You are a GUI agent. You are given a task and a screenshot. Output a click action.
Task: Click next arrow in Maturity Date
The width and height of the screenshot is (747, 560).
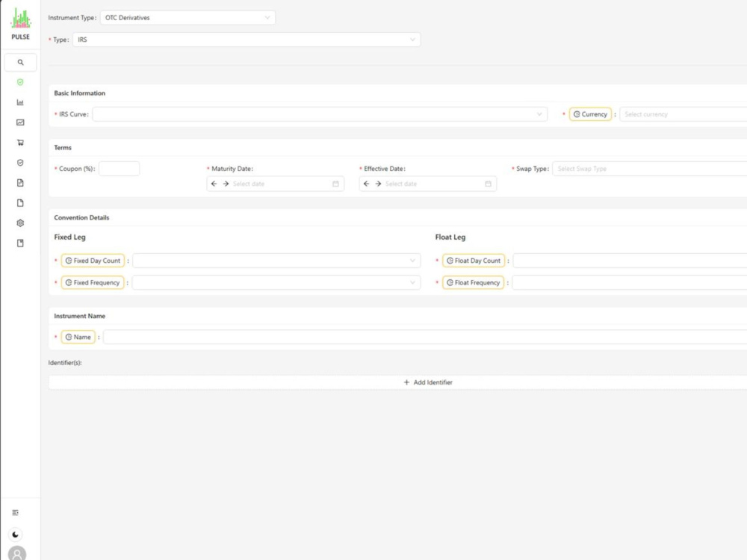pos(226,184)
